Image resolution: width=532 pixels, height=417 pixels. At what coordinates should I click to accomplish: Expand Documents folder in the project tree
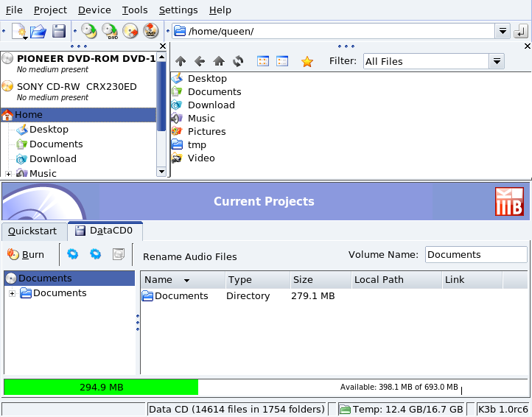tap(12, 293)
